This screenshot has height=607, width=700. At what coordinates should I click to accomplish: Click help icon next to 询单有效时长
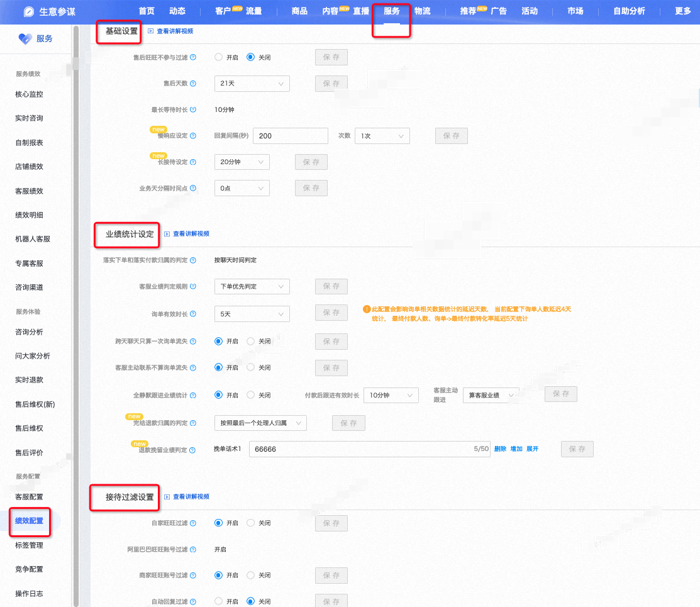[193, 314]
